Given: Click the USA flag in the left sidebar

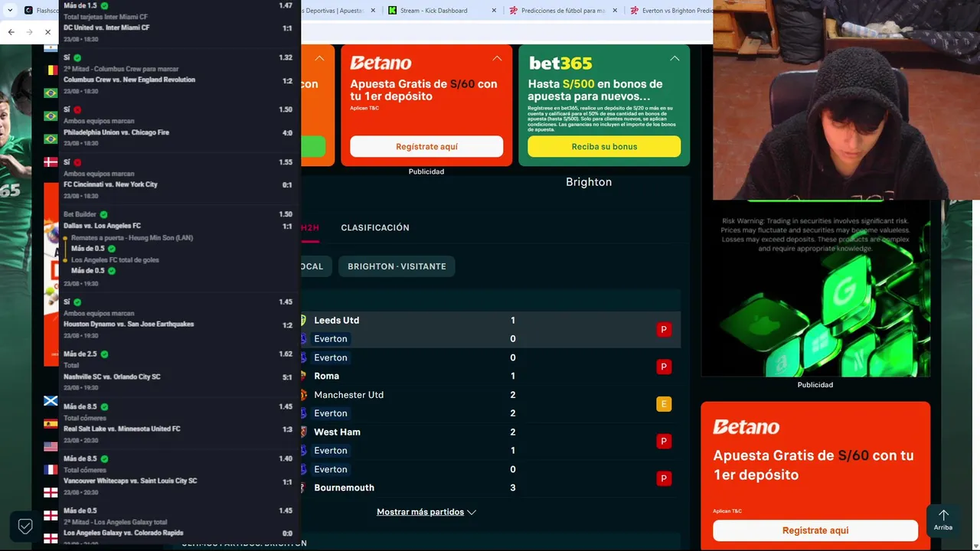Looking at the screenshot, I should 51,446.
